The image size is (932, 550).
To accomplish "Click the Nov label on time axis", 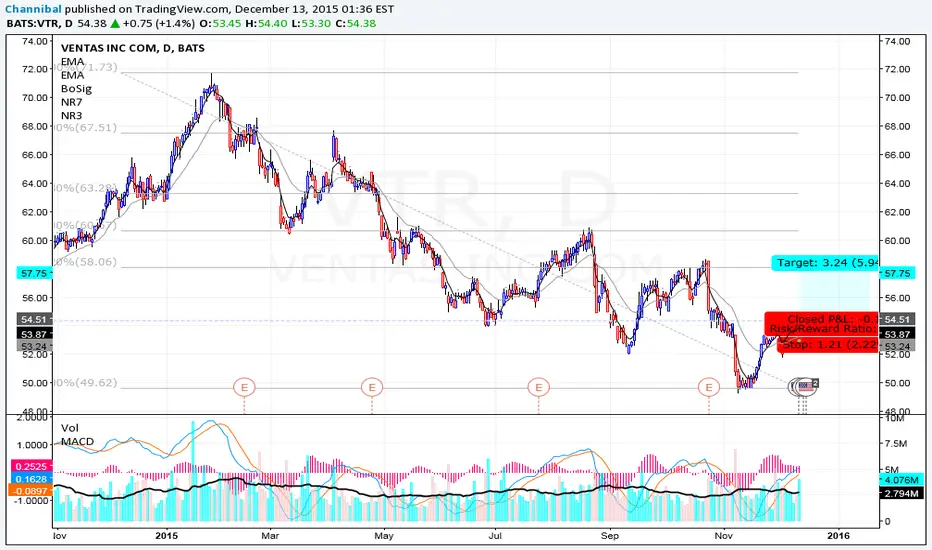I will pos(723,536).
